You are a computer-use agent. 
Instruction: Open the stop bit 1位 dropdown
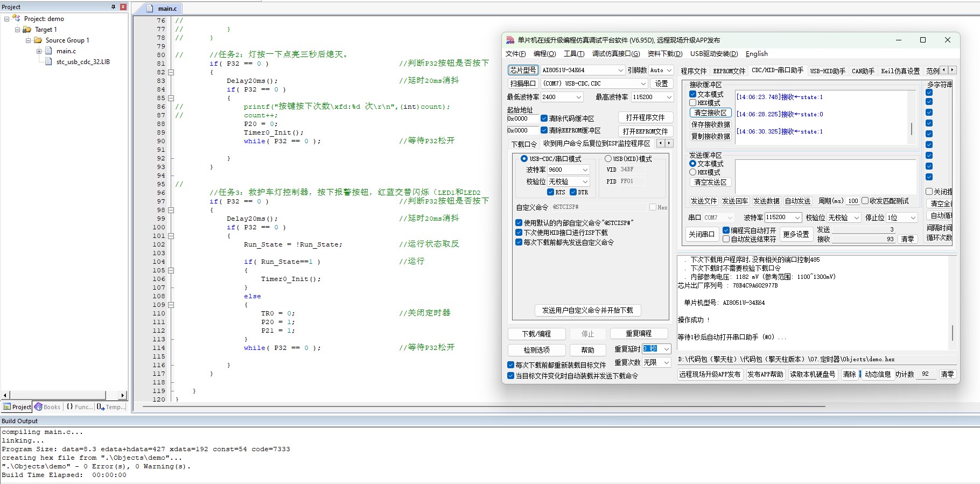(x=913, y=218)
